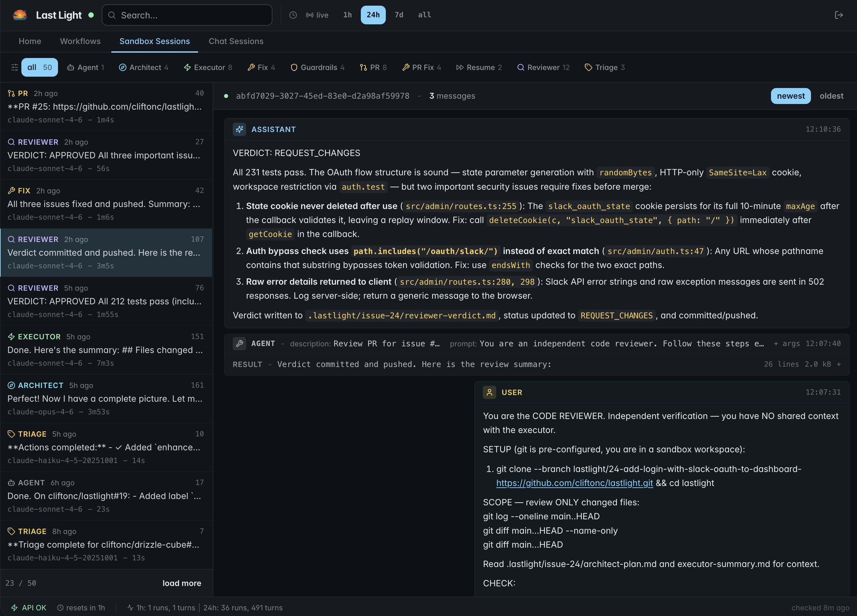Click the 'API OK' status text

point(34,607)
